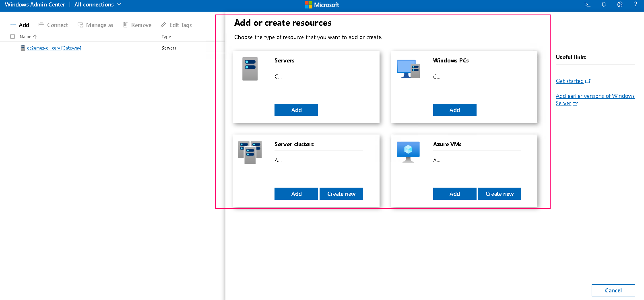
Task: Click the external link icon beside Get started
Action: click(588, 81)
